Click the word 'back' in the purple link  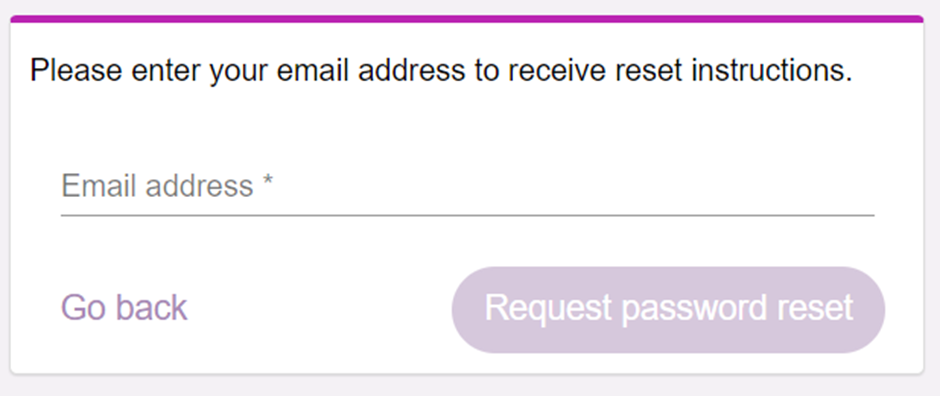[x=152, y=307]
